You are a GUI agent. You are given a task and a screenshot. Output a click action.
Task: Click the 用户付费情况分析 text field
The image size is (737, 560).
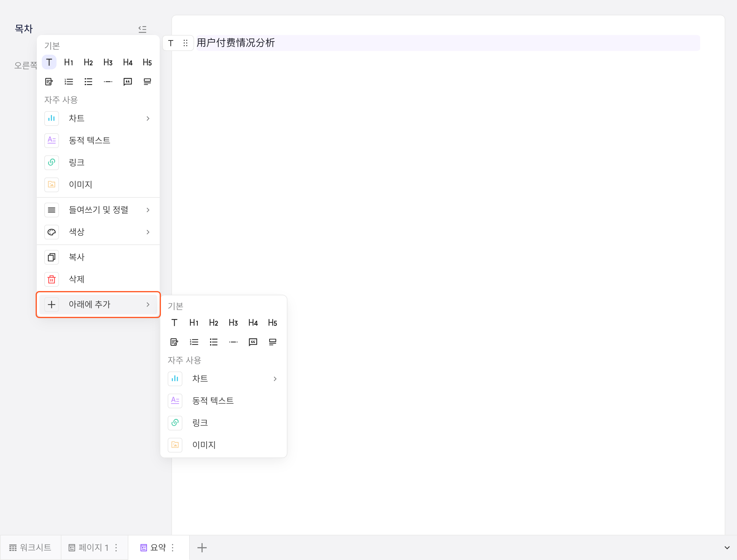448,43
